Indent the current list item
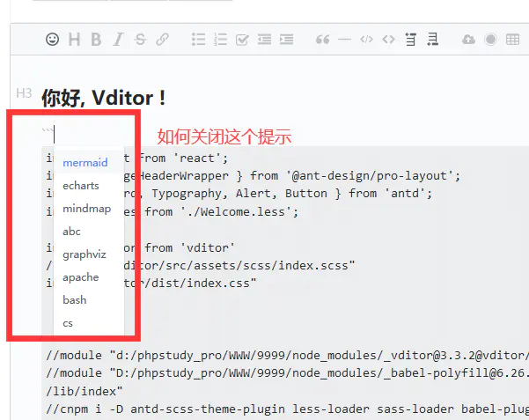The height and width of the screenshot is (420, 529). pyautogui.click(x=286, y=40)
